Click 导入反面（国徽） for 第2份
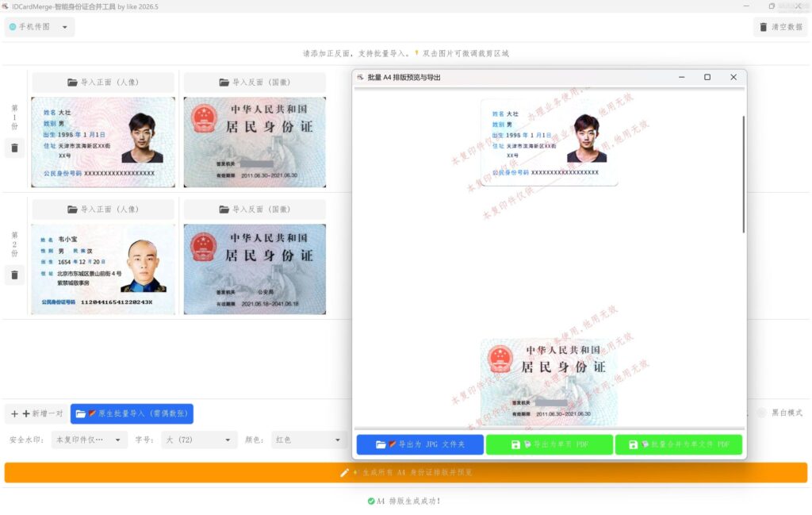812x515 pixels. click(255, 209)
